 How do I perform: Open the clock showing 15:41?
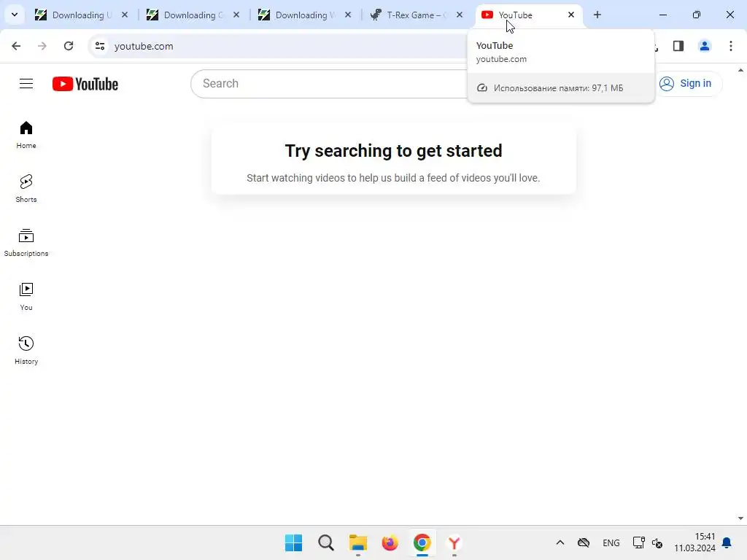(694, 542)
